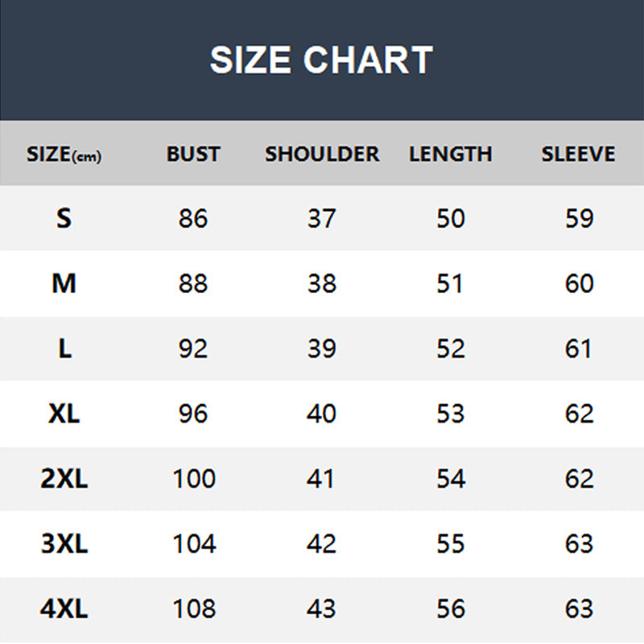Click the M size row label
Viewport: 644px width, 644px height.
pyautogui.click(x=64, y=283)
